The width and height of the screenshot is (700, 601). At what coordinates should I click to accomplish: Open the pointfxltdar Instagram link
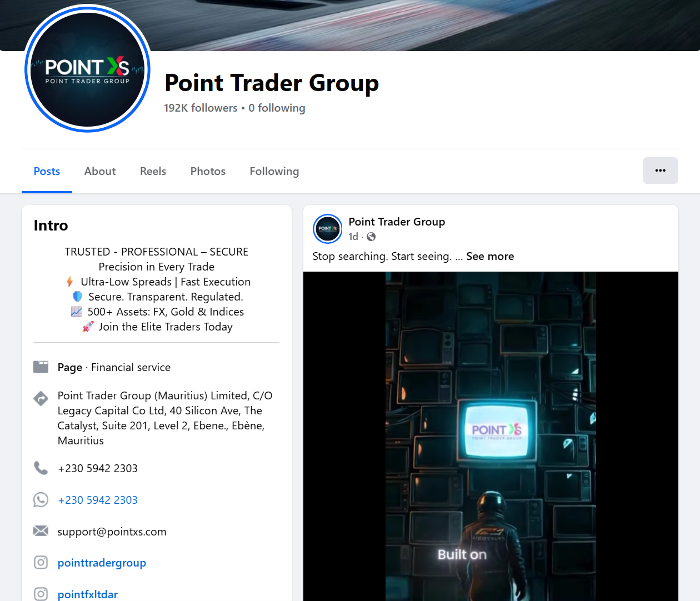[x=88, y=594]
